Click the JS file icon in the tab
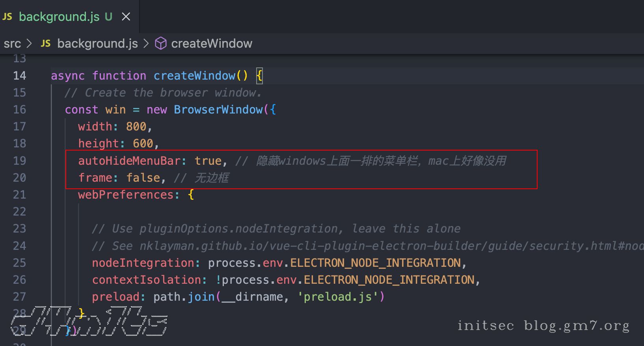The height and width of the screenshot is (346, 644). [7, 17]
